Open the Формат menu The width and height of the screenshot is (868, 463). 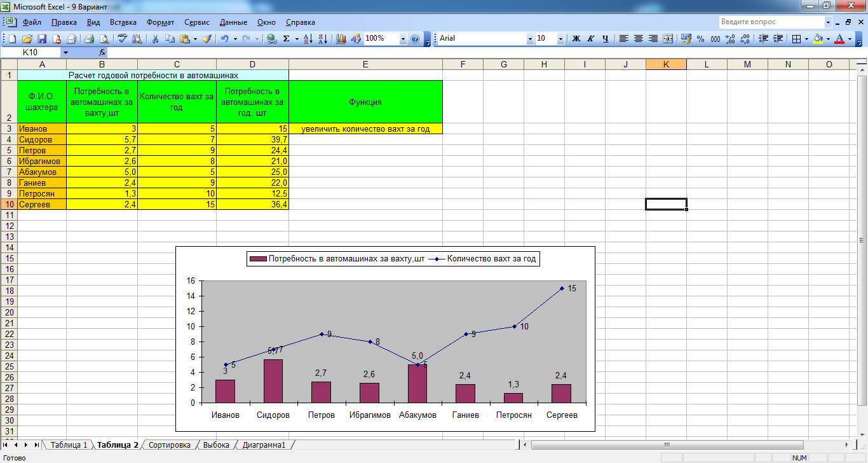point(161,22)
